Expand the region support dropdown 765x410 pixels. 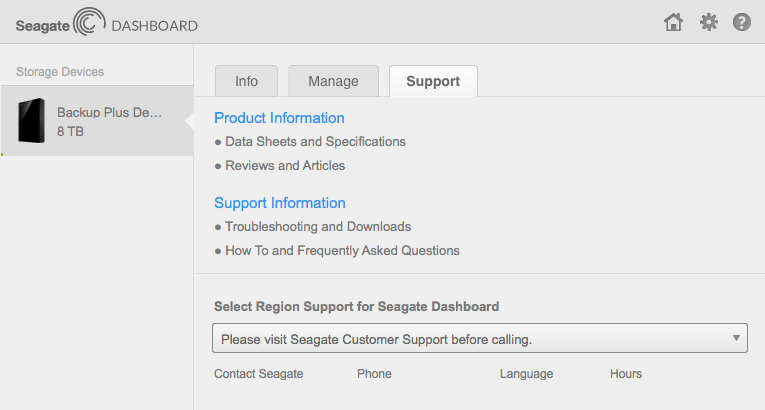[480, 338]
